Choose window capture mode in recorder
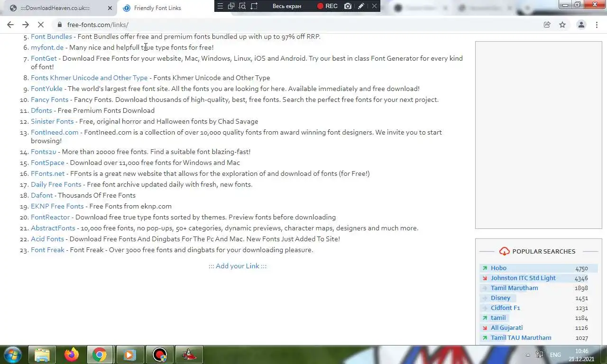607x364 pixels. (231, 6)
